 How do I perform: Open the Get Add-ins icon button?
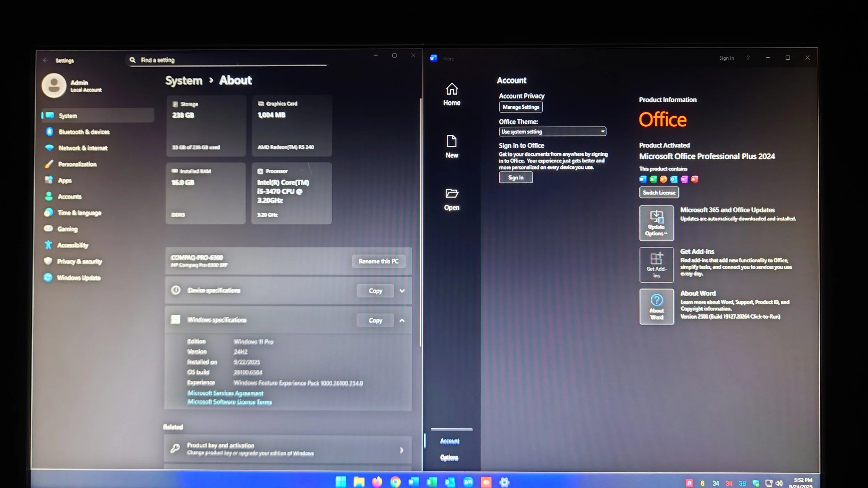pos(656,264)
